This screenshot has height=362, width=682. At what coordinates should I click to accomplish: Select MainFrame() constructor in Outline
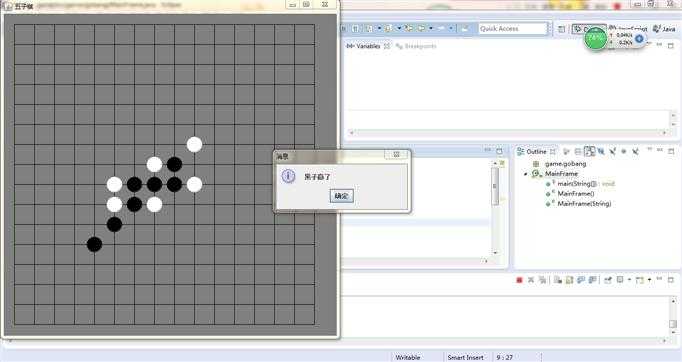coord(571,193)
